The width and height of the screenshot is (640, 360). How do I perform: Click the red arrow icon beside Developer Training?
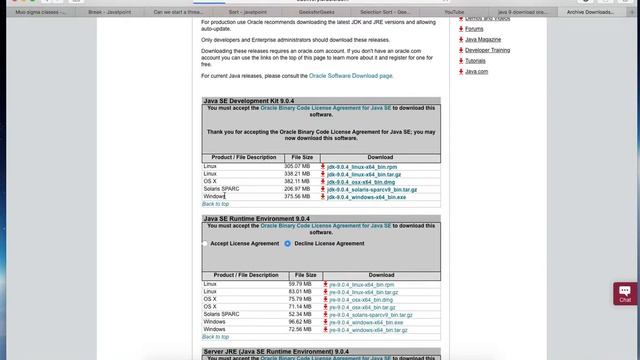[461, 50]
